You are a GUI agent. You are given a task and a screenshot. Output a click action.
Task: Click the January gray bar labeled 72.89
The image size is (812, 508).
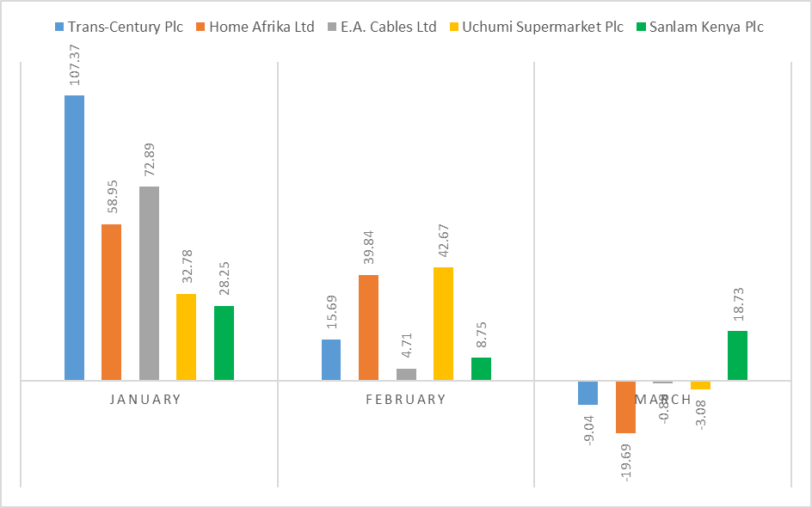149,283
